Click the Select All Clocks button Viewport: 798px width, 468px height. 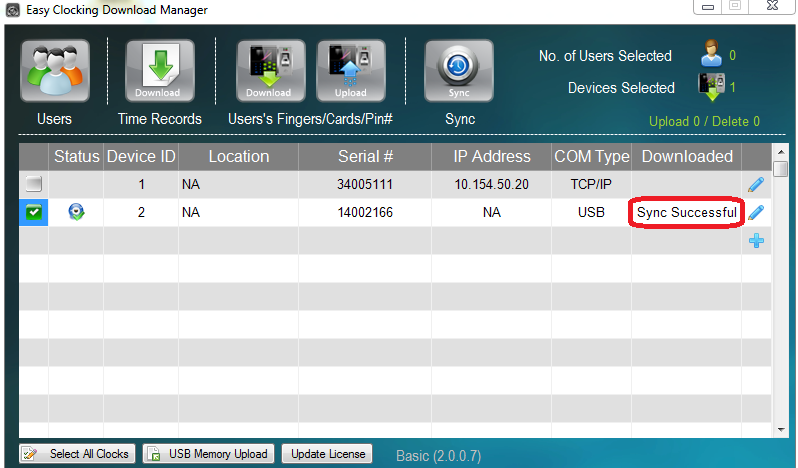[x=77, y=453]
